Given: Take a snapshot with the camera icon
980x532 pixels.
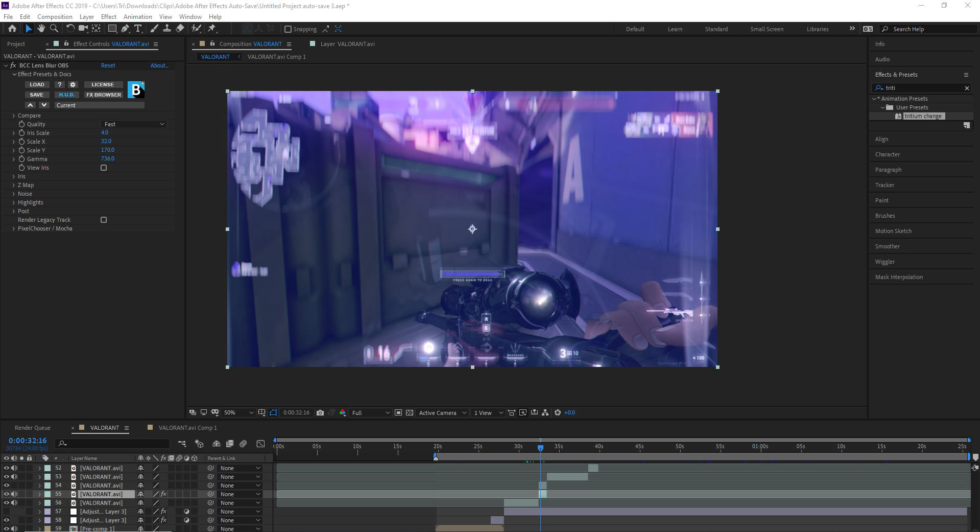Looking at the screenshot, I should [x=320, y=413].
